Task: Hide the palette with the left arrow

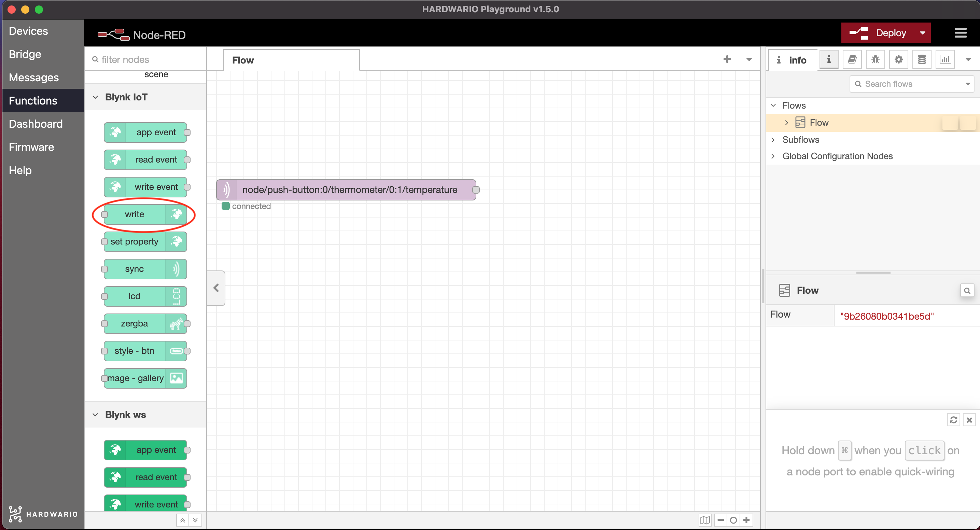Action: [216, 288]
